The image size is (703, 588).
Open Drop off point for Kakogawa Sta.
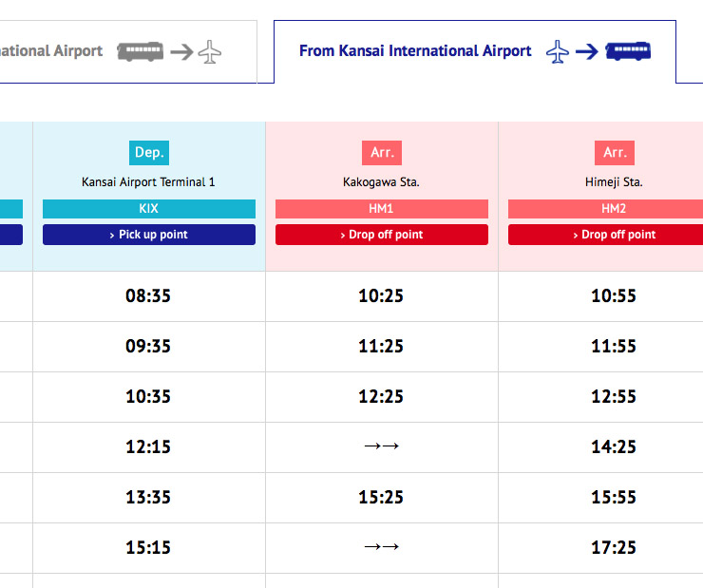click(x=382, y=235)
